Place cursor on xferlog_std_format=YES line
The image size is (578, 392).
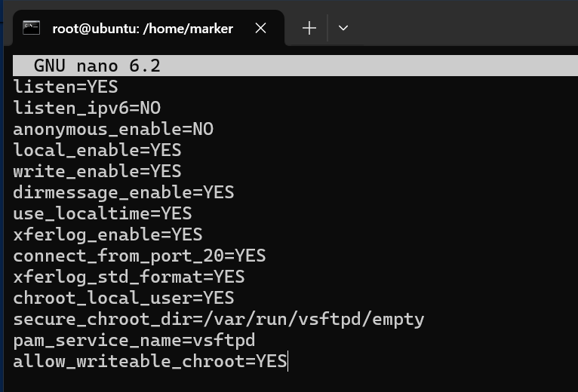pyautogui.click(x=129, y=277)
